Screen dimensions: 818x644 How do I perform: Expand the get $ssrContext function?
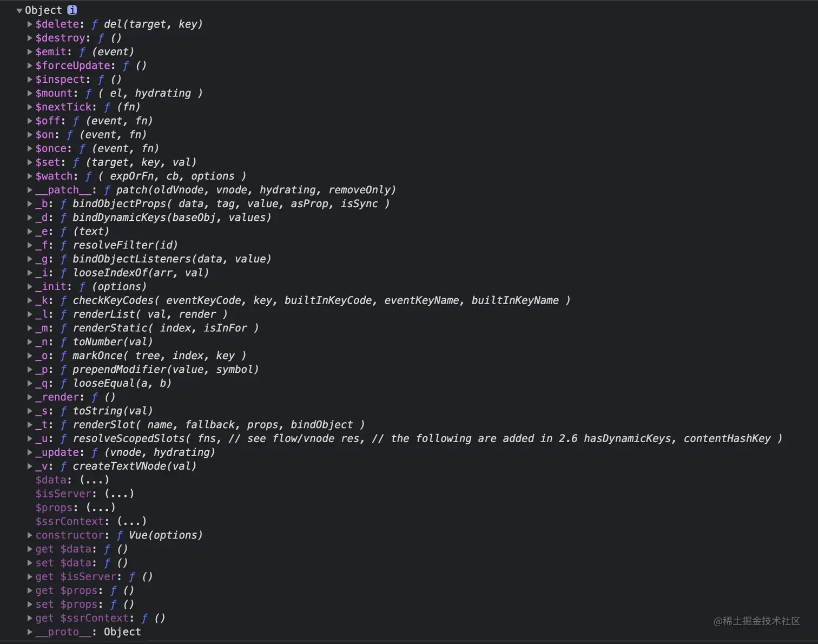click(30, 617)
